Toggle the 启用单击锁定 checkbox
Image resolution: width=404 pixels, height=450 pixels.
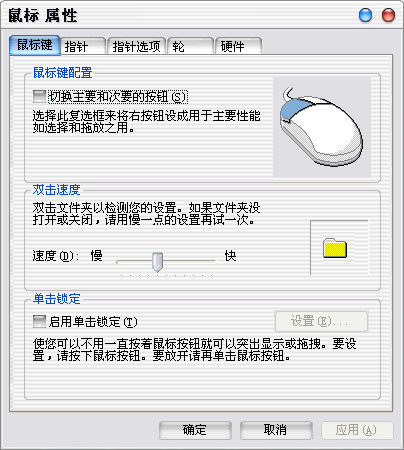(39, 321)
